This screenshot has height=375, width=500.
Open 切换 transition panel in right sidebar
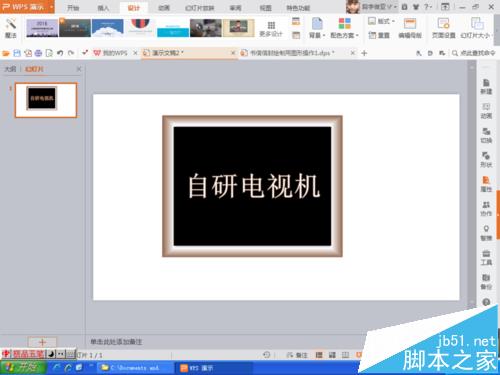(x=486, y=135)
